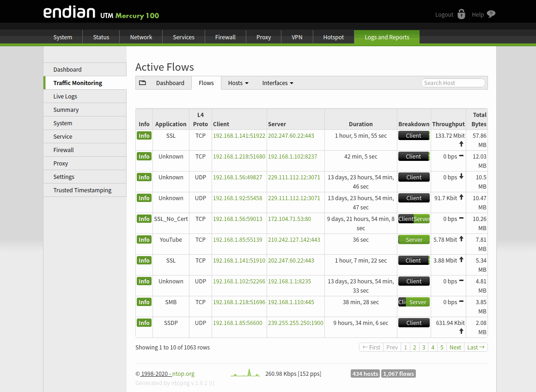Click the traffic sparkline graph in footer
Screen dimensions: 536x392
(x=245, y=373)
